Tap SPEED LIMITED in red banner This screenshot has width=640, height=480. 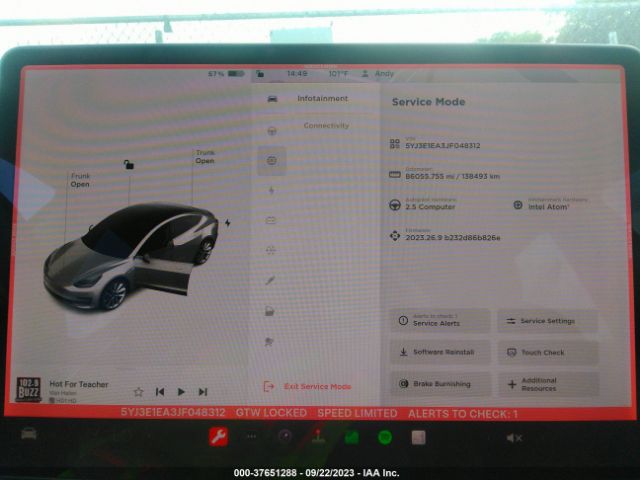click(x=357, y=413)
